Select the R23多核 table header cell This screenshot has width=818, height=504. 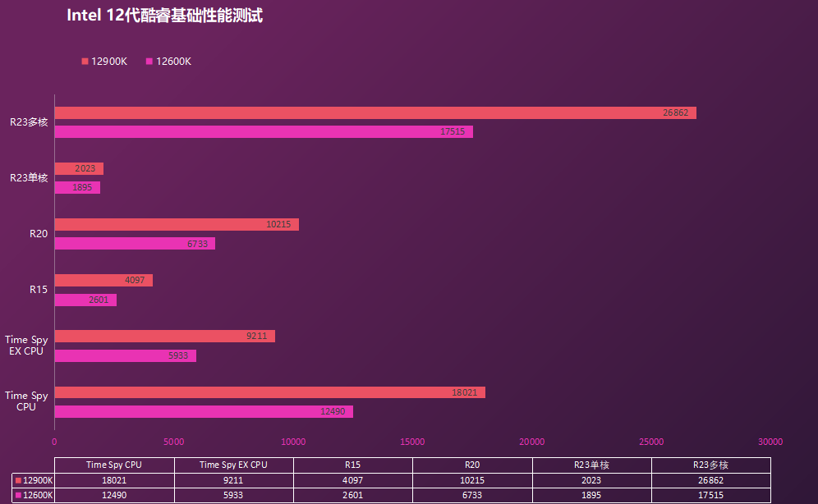click(711, 465)
